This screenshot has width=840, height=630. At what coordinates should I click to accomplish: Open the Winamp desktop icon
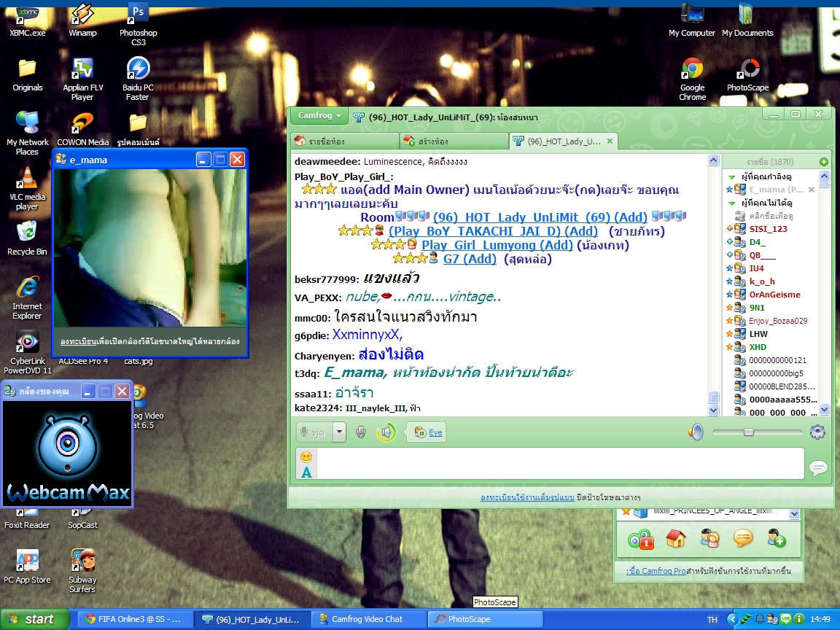click(82, 20)
